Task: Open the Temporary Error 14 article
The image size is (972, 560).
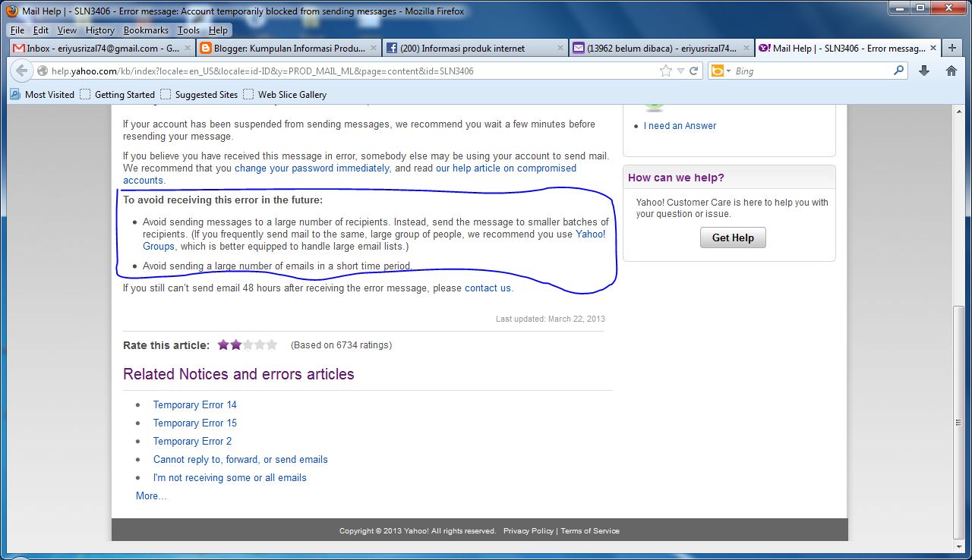Action: point(195,405)
